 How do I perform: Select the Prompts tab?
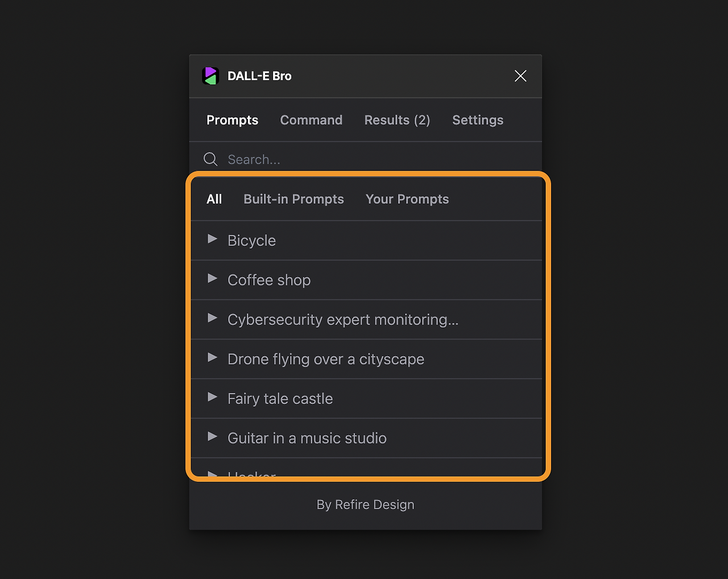click(x=232, y=120)
